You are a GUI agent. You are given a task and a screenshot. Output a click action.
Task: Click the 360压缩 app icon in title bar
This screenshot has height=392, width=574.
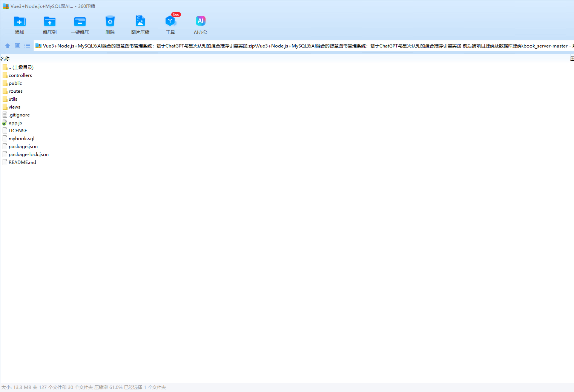[6, 6]
